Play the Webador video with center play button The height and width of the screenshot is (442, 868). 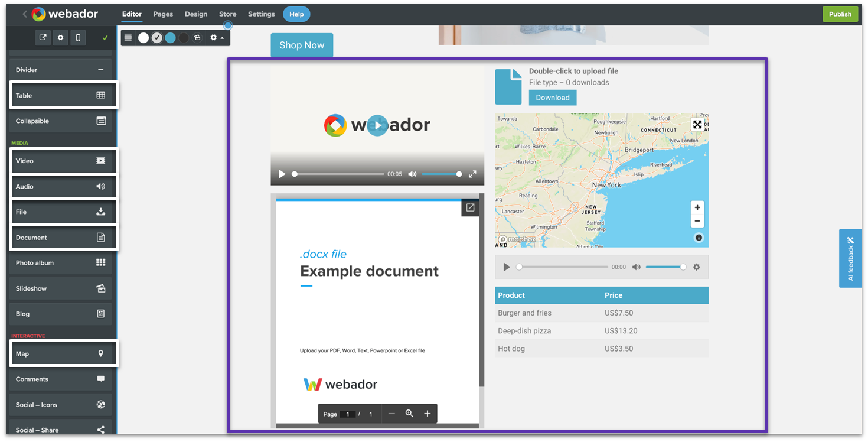(378, 125)
